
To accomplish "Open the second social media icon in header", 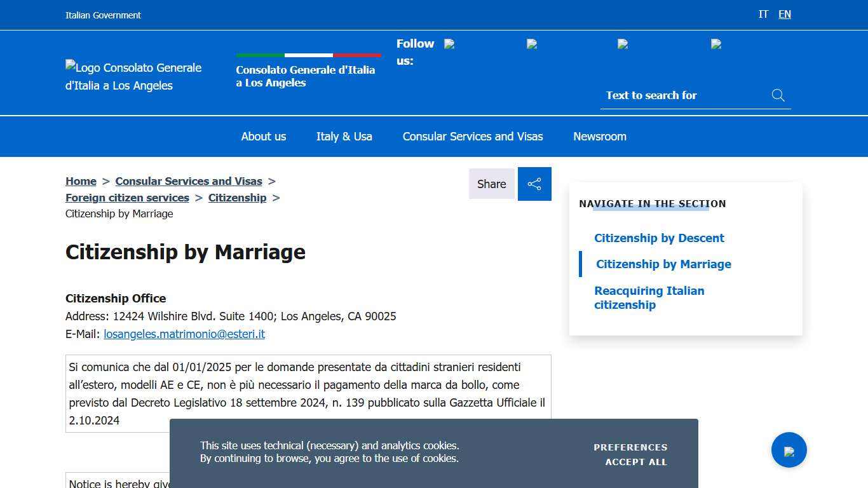I will (531, 44).
